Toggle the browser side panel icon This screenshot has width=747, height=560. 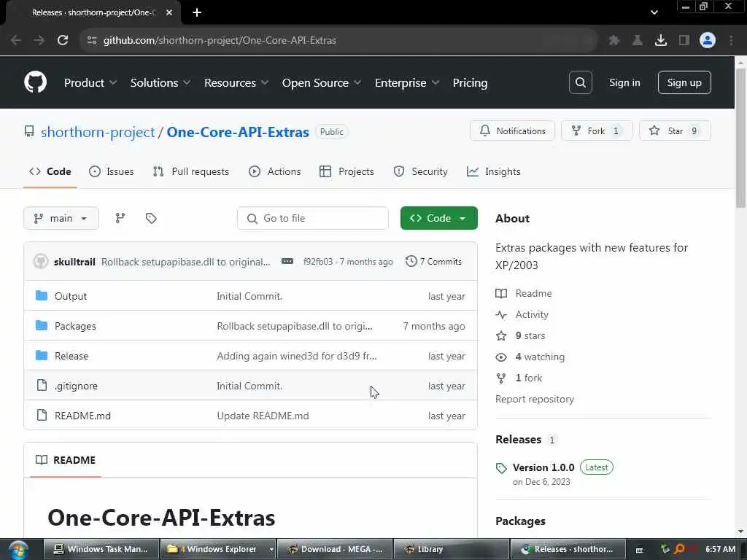[x=684, y=40]
